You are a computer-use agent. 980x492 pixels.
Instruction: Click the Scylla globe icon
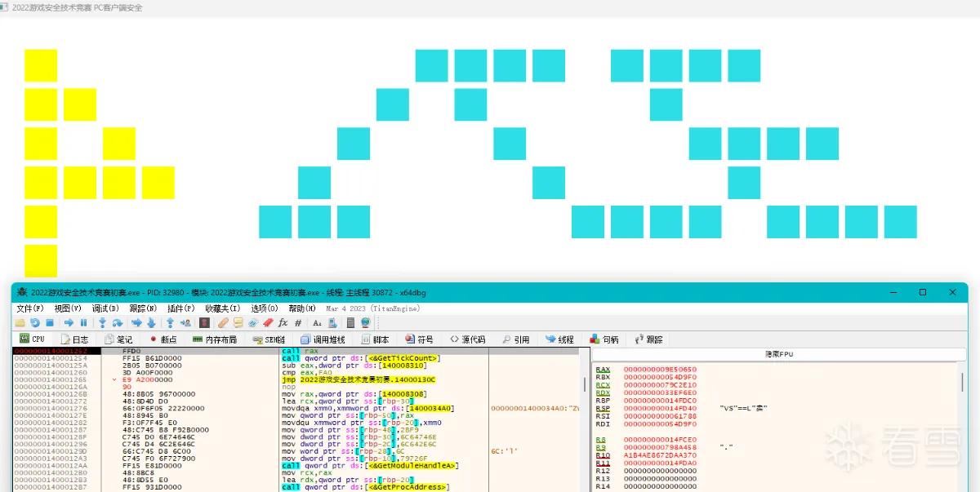(365, 323)
